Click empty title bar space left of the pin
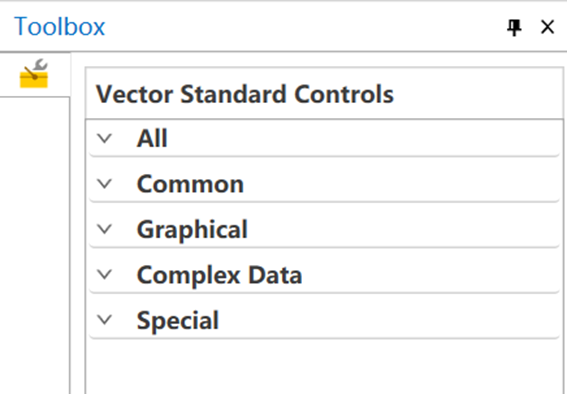The width and height of the screenshot is (567, 394). pos(306,27)
